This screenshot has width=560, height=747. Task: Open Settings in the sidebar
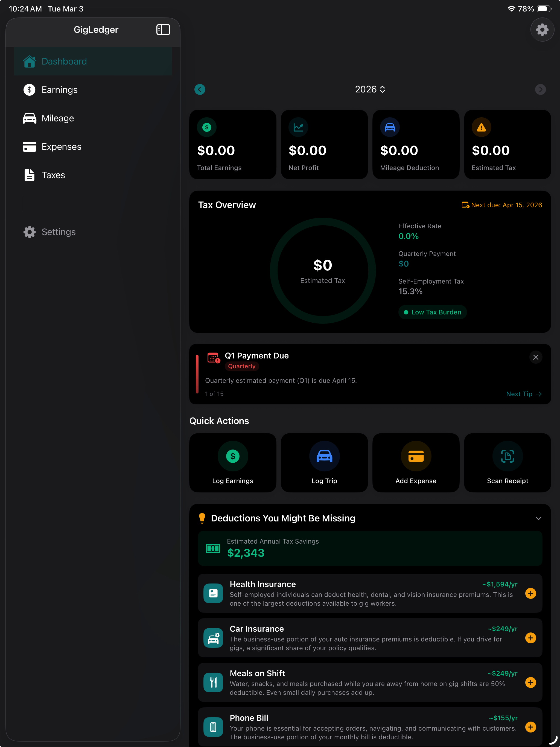click(93, 232)
